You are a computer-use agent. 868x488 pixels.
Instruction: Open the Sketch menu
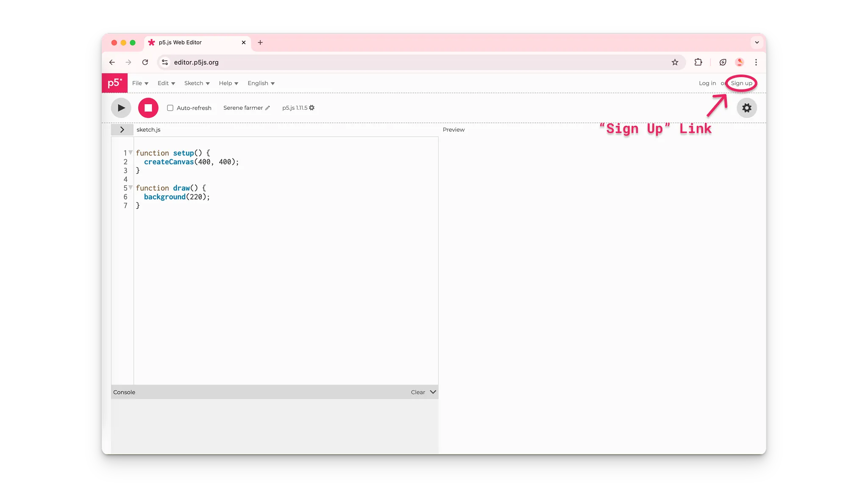[196, 83]
